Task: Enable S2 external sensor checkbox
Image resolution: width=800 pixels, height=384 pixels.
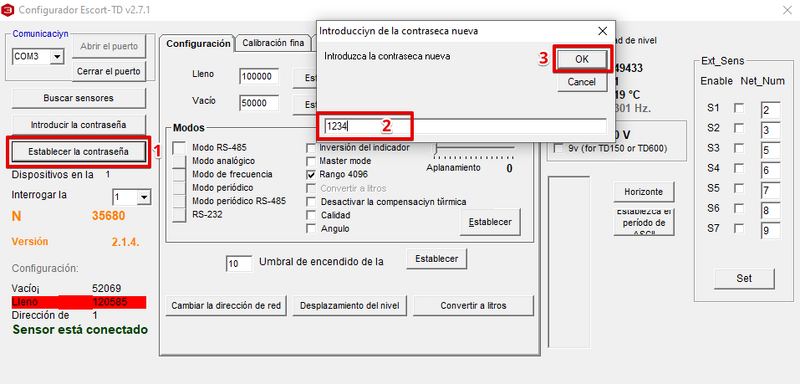Action: [x=739, y=128]
